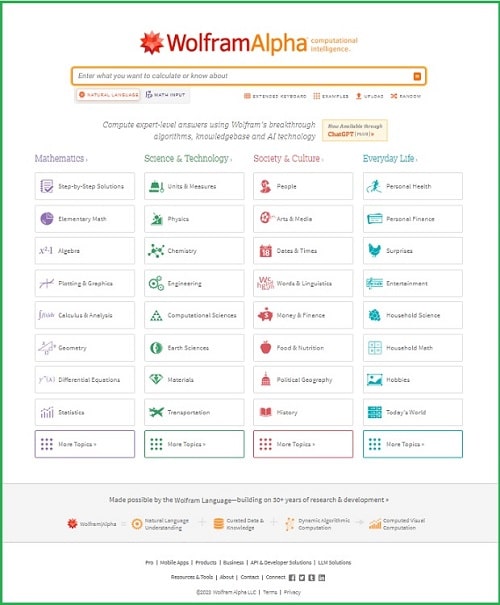The height and width of the screenshot is (605, 500).
Task: Open the Transportation airplane tile
Action: click(x=194, y=412)
